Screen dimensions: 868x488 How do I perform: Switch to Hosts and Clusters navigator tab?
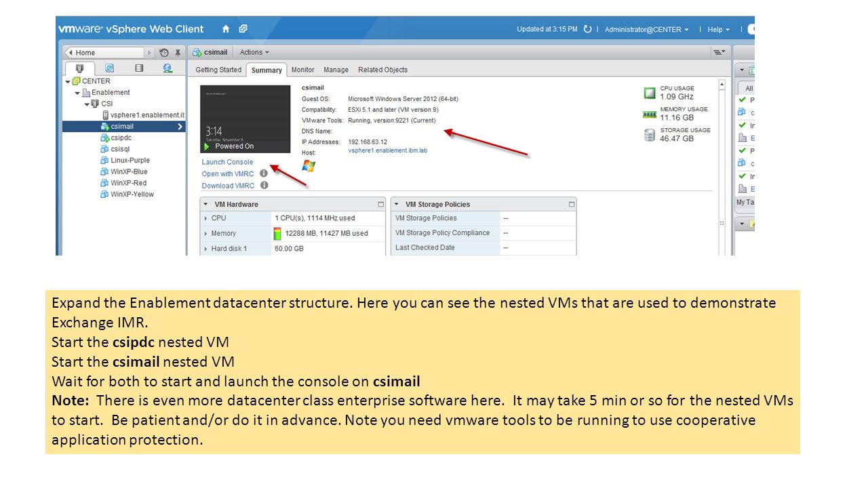tap(80, 68)
